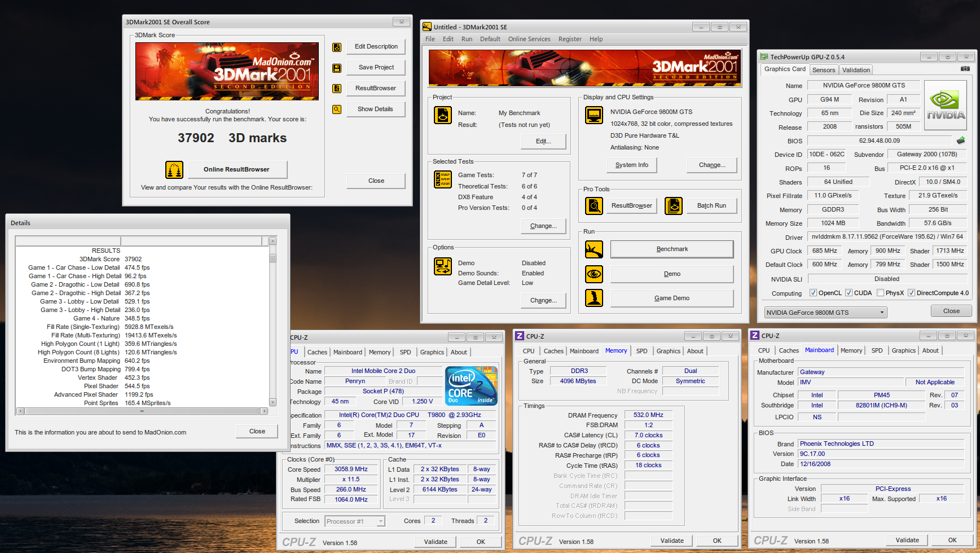
Task: Click the GPU-Z BIOS save chip icon
Action: point(961,141)
